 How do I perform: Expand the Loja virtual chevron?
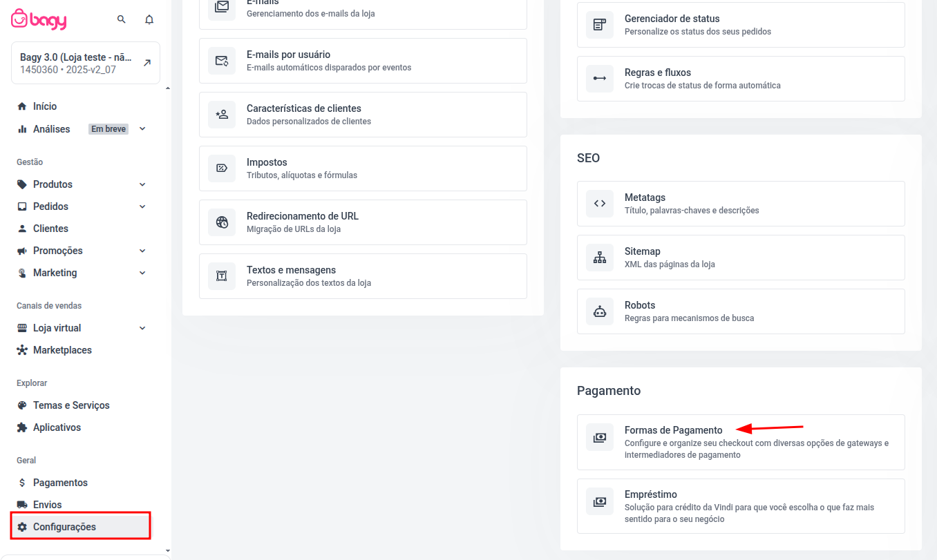tap(142, 328)
